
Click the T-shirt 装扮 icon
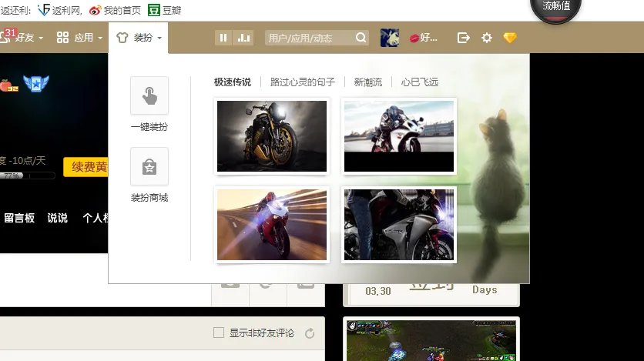click(x=122, y=38)
